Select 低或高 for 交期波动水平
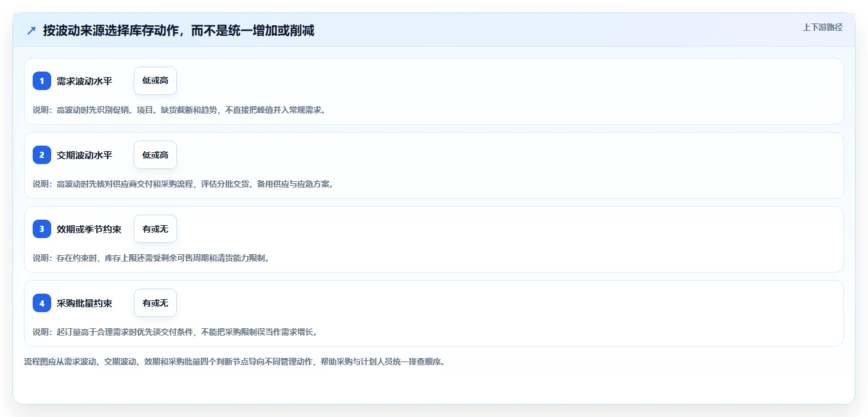The image size is (868, 417). coord(155,155)
